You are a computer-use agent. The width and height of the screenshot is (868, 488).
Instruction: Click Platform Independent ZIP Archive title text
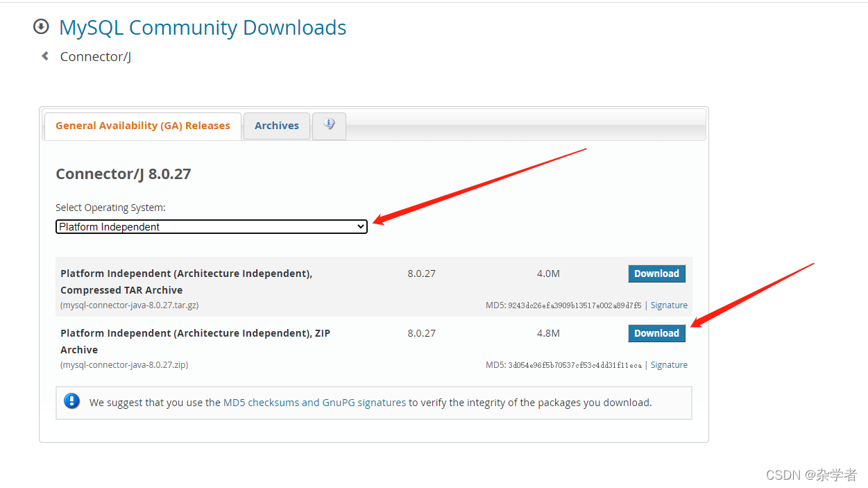195,342
